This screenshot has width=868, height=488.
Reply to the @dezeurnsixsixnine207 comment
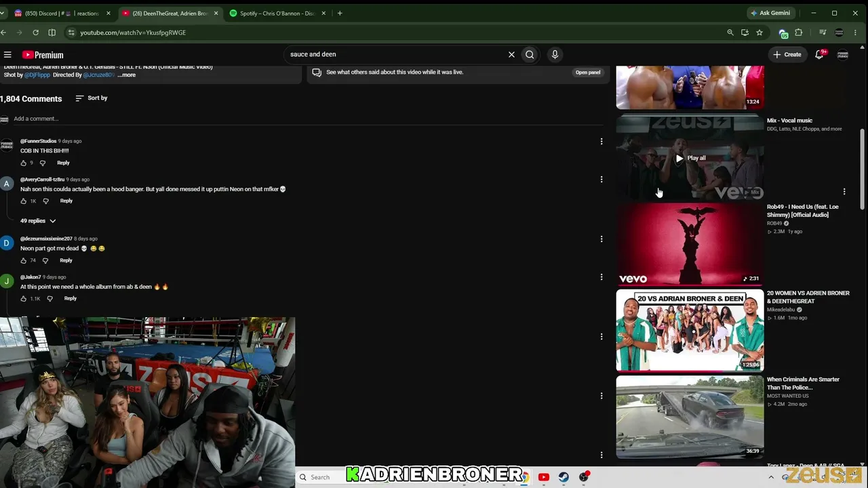[66, 261]
